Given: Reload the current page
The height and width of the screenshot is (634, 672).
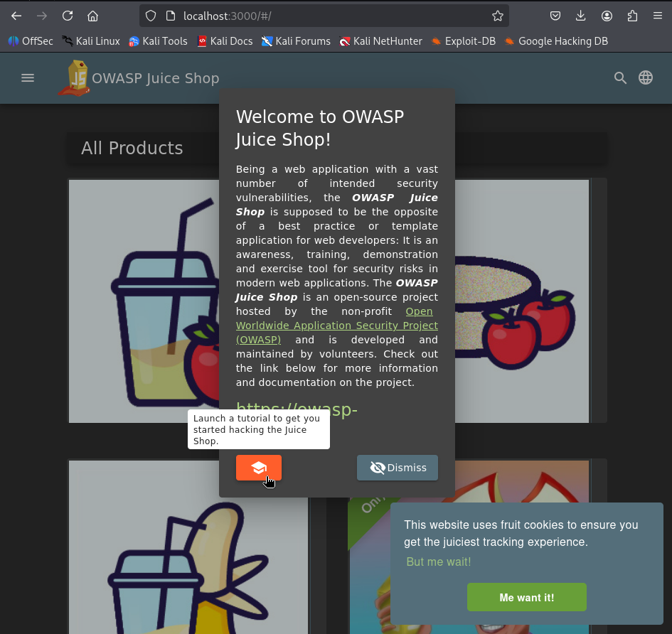Looking at the screenshot, I should click(x=68, y=16).
